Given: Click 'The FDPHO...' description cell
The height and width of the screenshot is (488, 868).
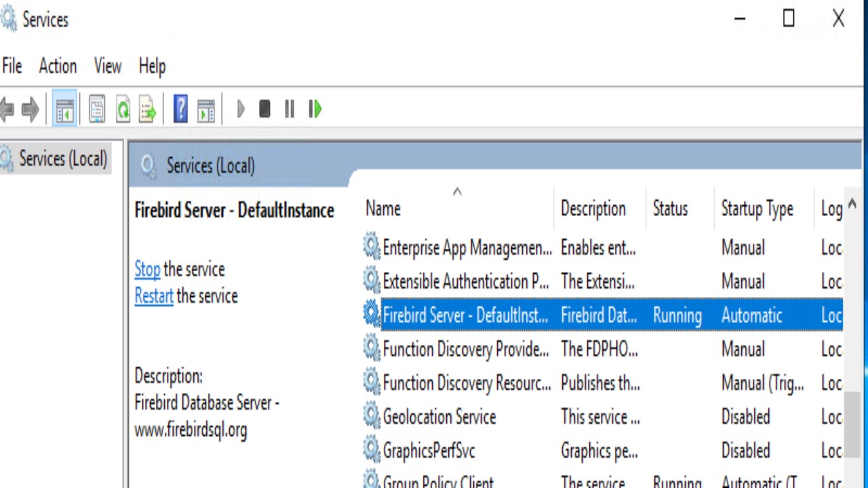Looking at the screenshot, I should [x=599, y=349].
